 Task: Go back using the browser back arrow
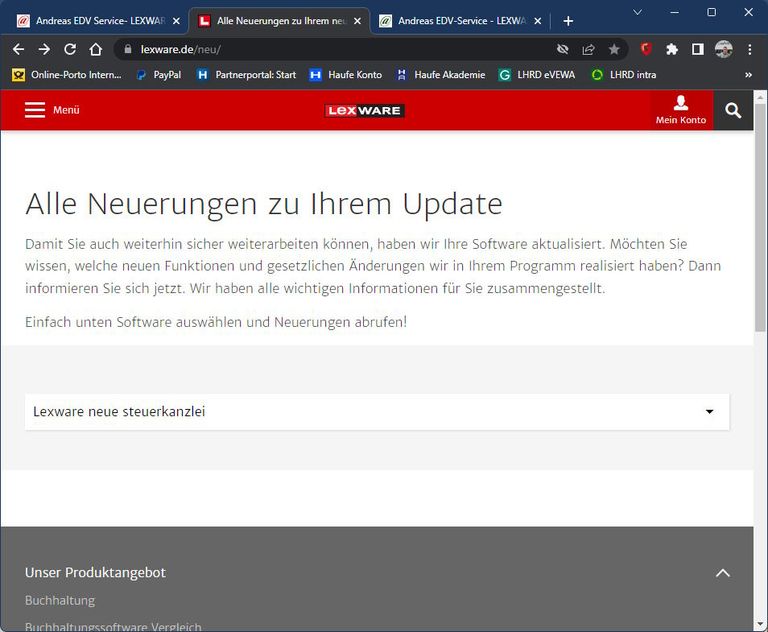[19, 49]
